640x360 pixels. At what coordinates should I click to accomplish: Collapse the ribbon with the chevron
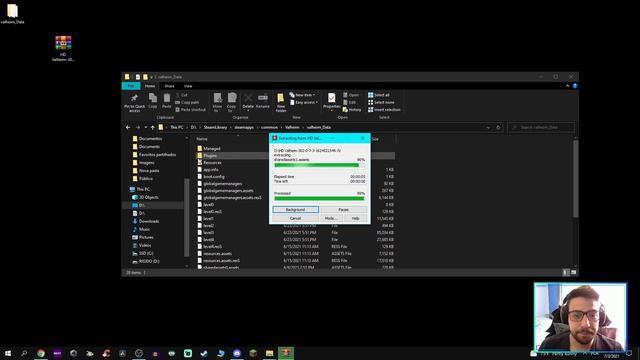[x=567, y=86]
